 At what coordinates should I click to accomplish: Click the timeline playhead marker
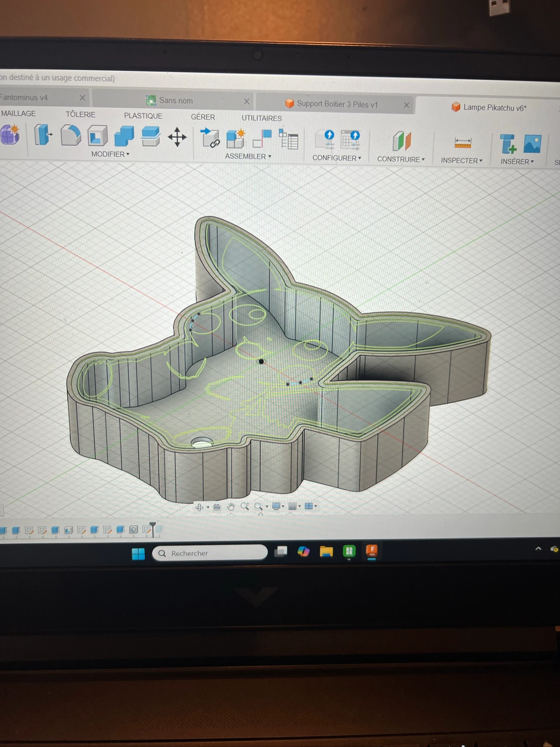[x=153, y=529]
